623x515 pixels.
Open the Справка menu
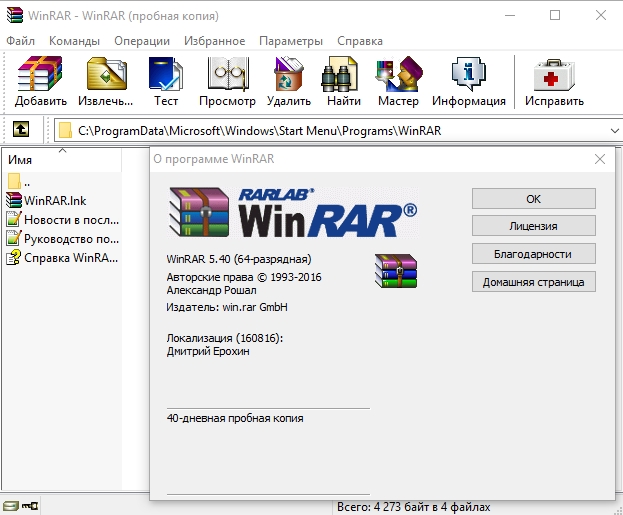click(360, 41)
